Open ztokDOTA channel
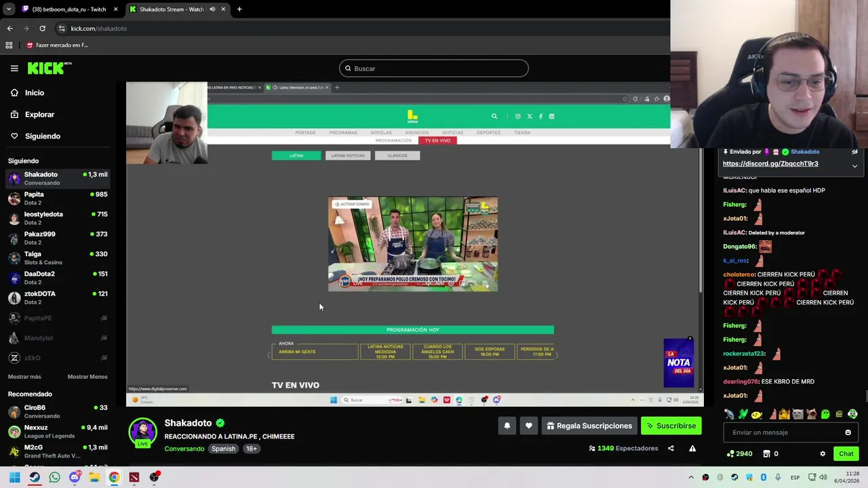This screenshot has height=488, width=868. coord(58,298)
